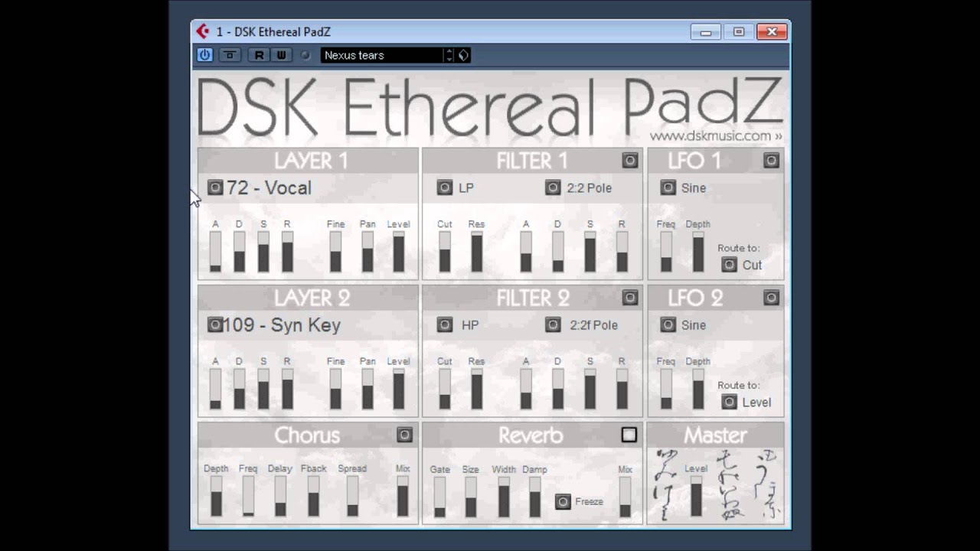This screenshot has width=980, height=551.
Task: Click the Layer 1 Fine tune slider
Action: point(335,252)
